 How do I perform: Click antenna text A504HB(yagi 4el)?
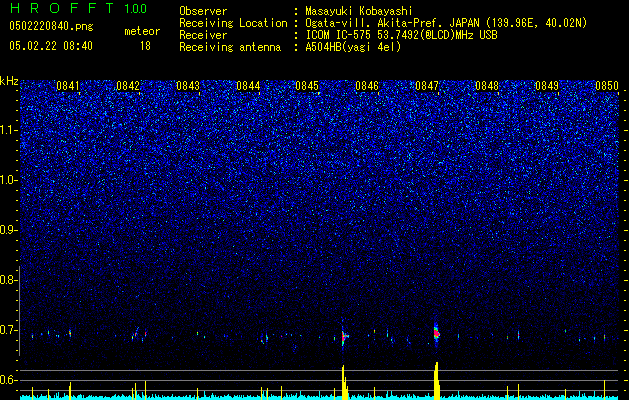[353, 47]
